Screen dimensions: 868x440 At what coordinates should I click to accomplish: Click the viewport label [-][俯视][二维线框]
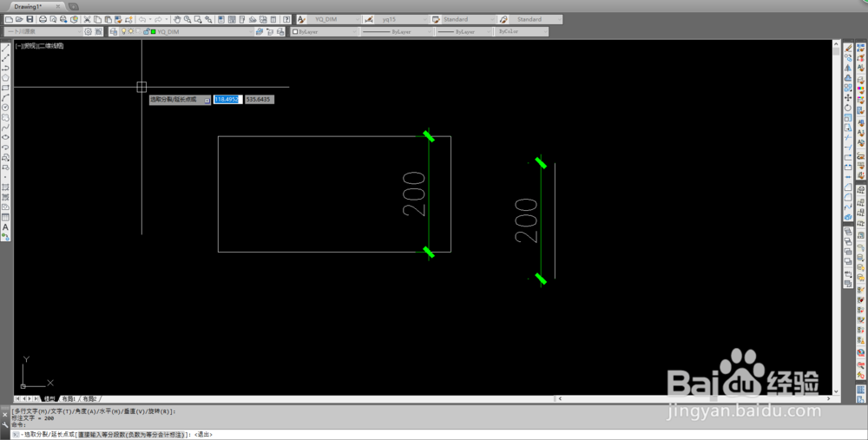click(39, 46)
